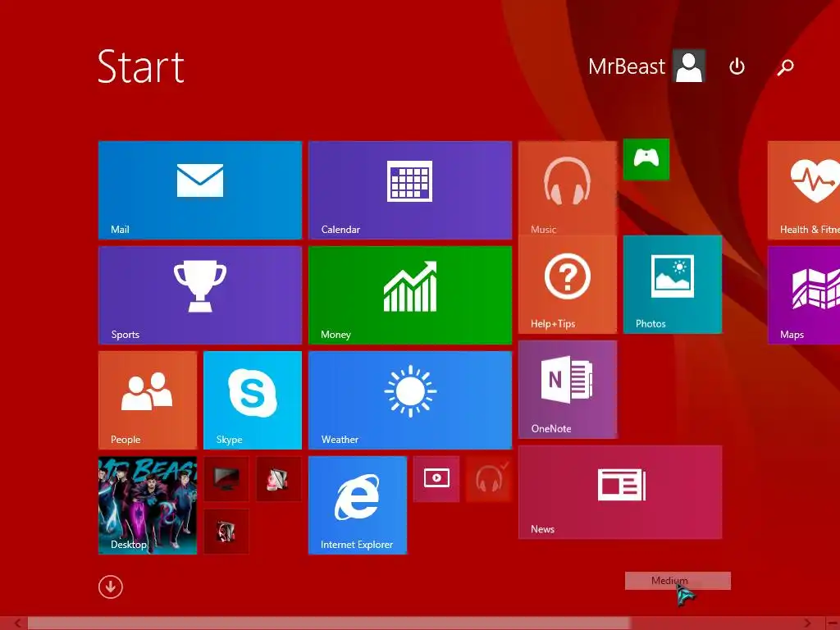Show all apps with the down arrow
Screen dimensions: 840x630
click(111, 587)
